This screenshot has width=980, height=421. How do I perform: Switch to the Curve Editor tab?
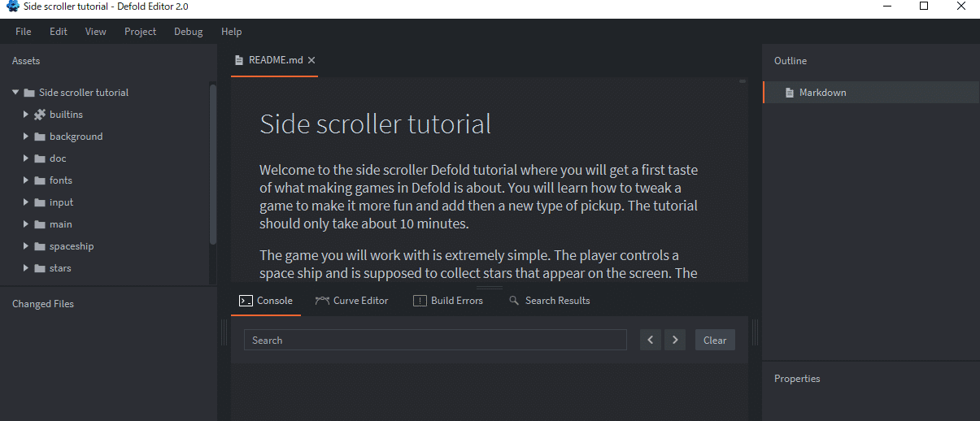click(x=352, y=301)
